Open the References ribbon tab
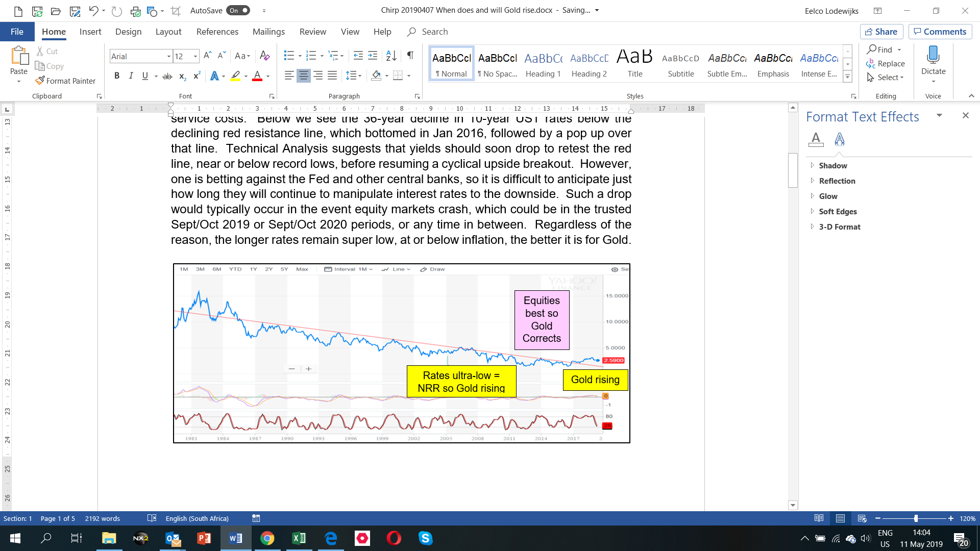The image size is (980, 551). (x=217, y=32)
